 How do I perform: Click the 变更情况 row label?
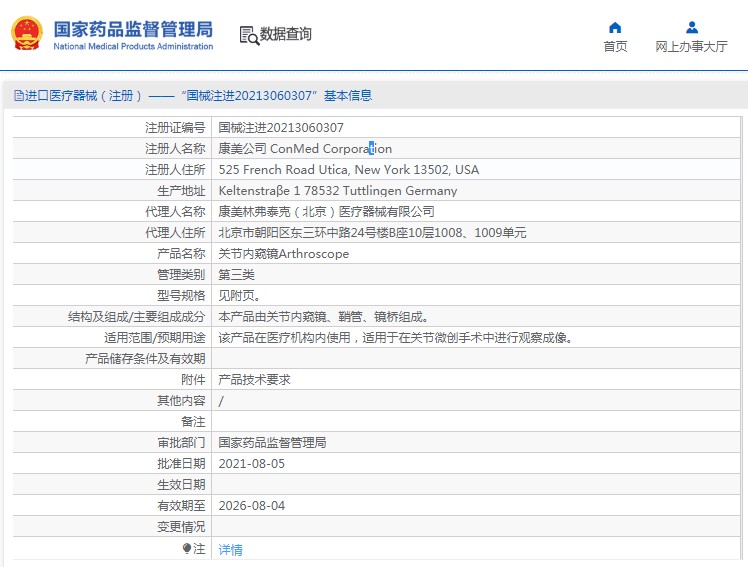[x=181, y=526]
